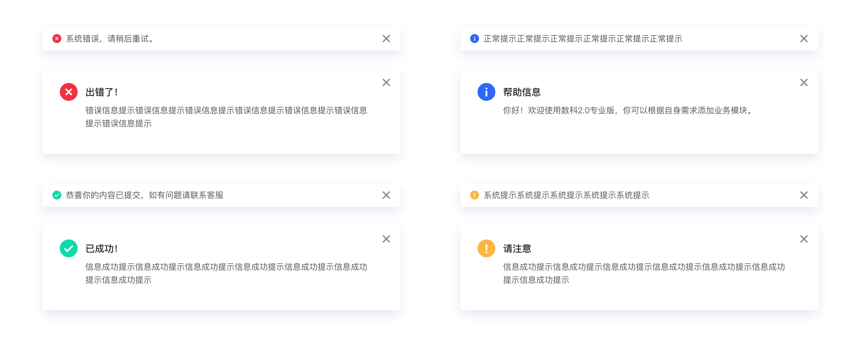Click the small green checkmark icon beside 恭喜你的内容已提交
Image resolution: width=868 pixels, height=345 pixels.
tap(57, 195)
